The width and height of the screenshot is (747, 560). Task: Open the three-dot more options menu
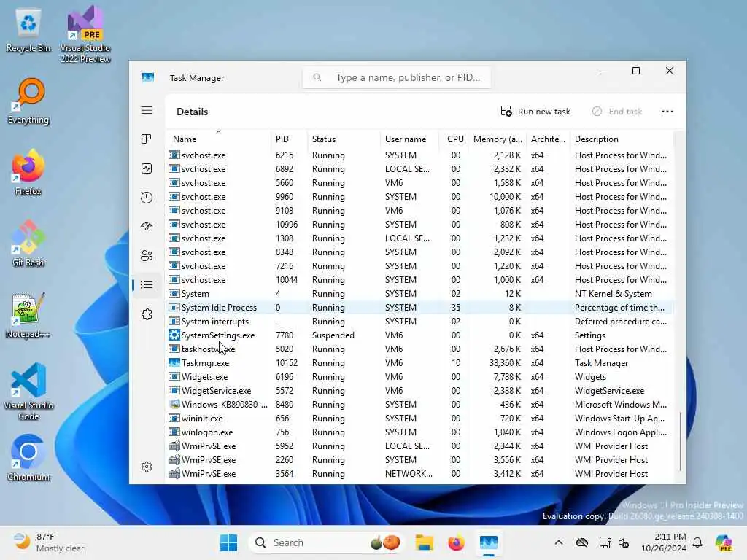[667, 112]
